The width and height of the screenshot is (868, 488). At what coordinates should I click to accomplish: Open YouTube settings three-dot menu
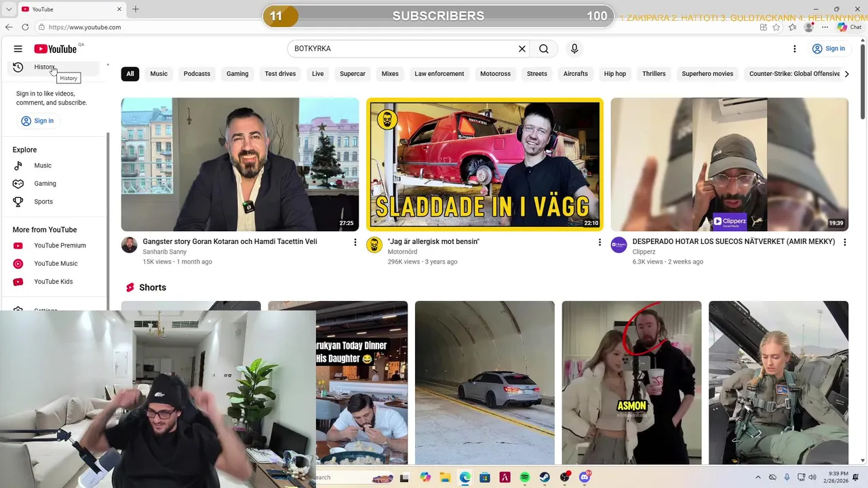point(795,49)
